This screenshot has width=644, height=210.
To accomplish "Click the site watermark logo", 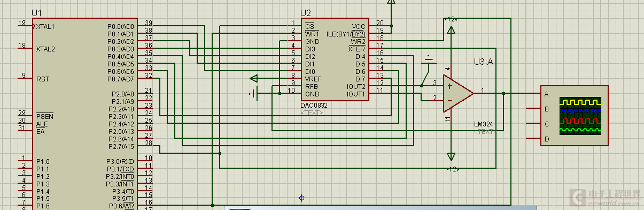I will (604, 198).
